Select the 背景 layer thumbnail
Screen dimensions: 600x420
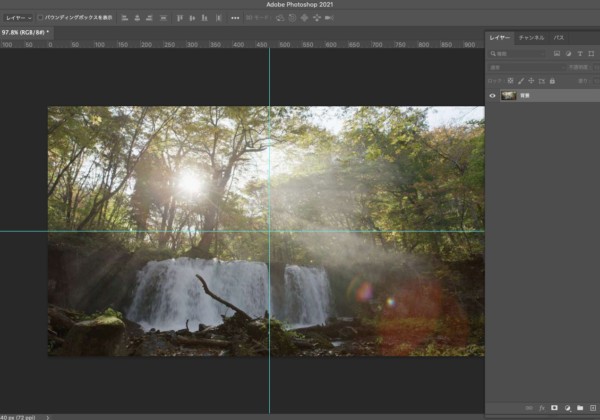point(509,96)
